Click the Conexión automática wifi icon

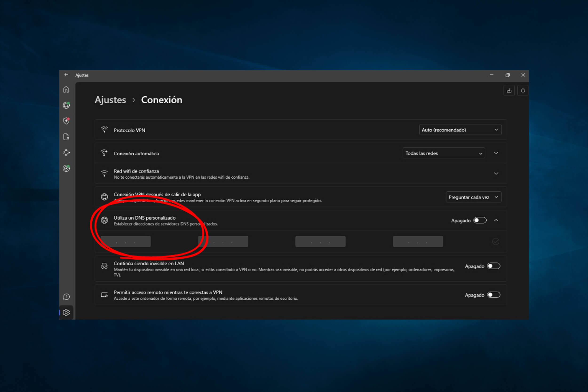[x=104, y=153]
